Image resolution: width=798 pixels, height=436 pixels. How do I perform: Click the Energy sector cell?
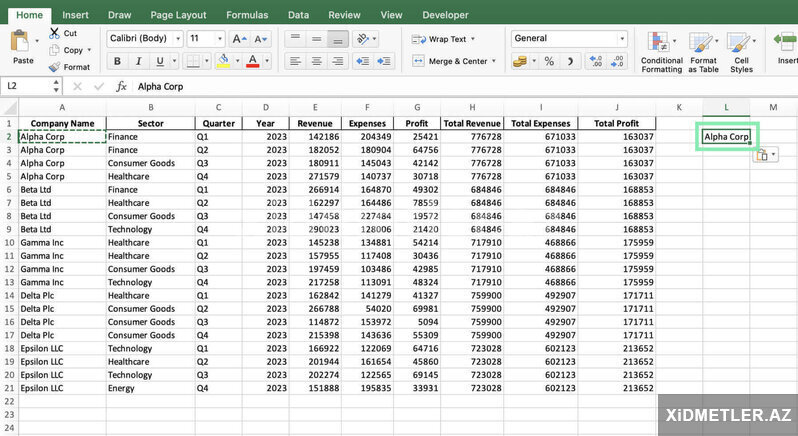pos(151,388)
